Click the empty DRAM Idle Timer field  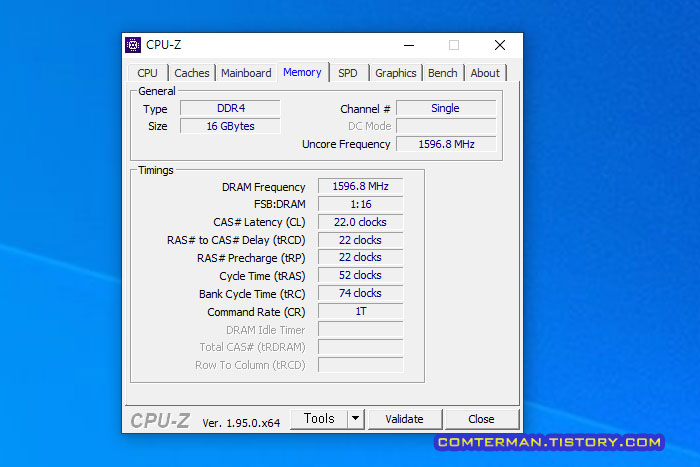point(360,329)
